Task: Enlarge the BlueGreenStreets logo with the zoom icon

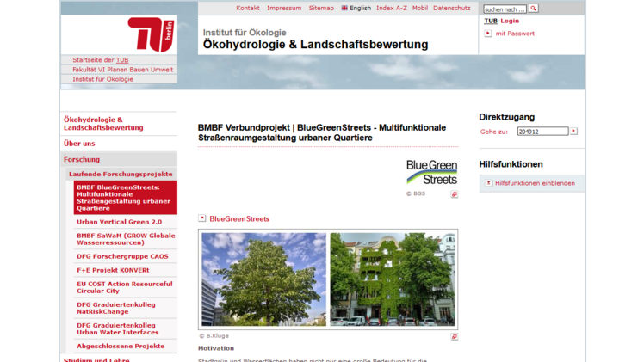Action: tap(455, 194)
